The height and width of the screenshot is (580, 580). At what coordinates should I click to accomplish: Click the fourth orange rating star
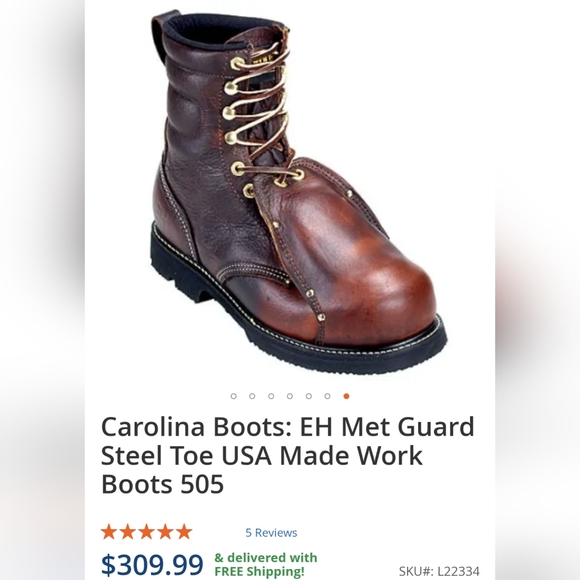[165, 532]
